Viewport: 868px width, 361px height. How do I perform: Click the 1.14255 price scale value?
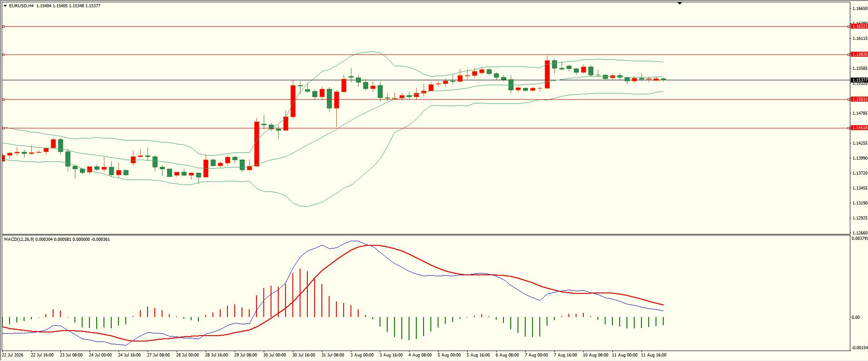click(x=860, y=143)
